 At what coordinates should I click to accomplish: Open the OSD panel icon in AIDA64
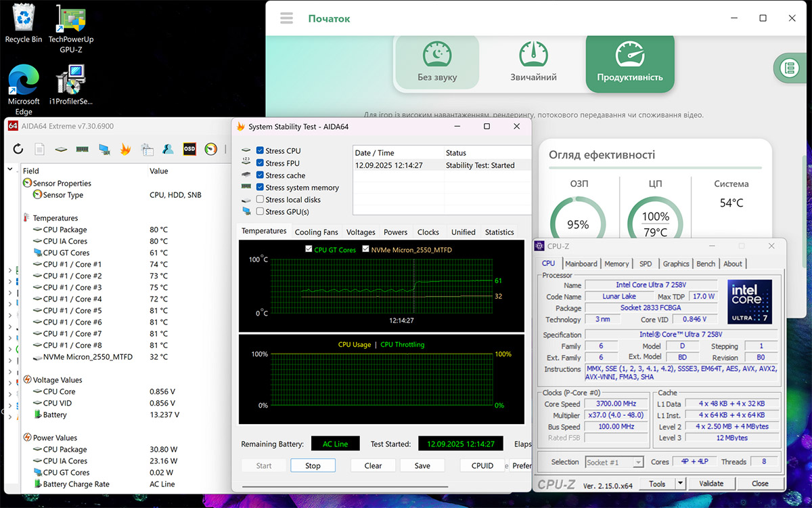click(x=190, y=149)
